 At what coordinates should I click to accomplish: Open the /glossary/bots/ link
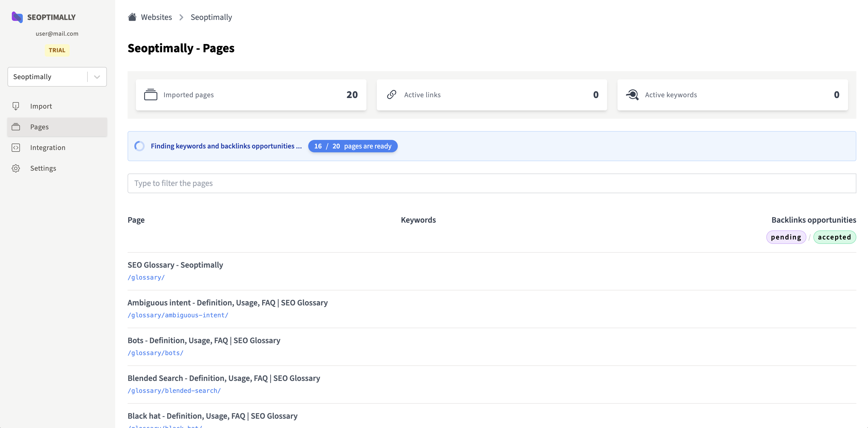pyautogui.click(x=156, y=353)
